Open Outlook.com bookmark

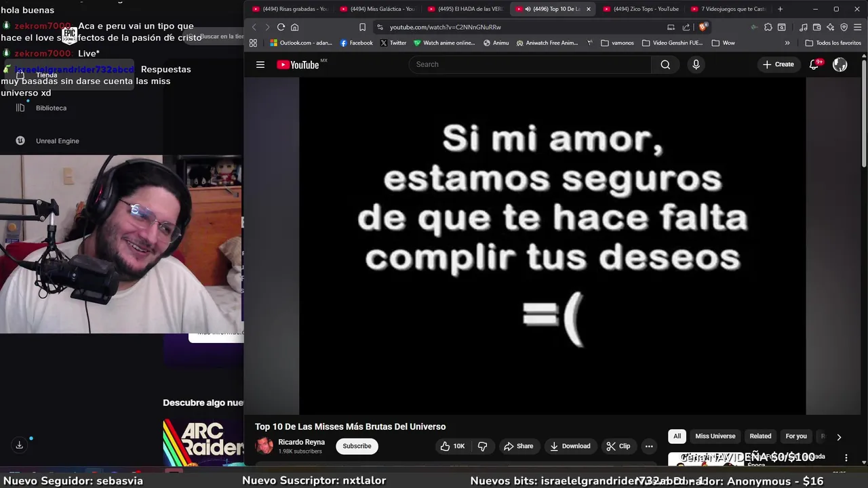[x=301, y=43]
